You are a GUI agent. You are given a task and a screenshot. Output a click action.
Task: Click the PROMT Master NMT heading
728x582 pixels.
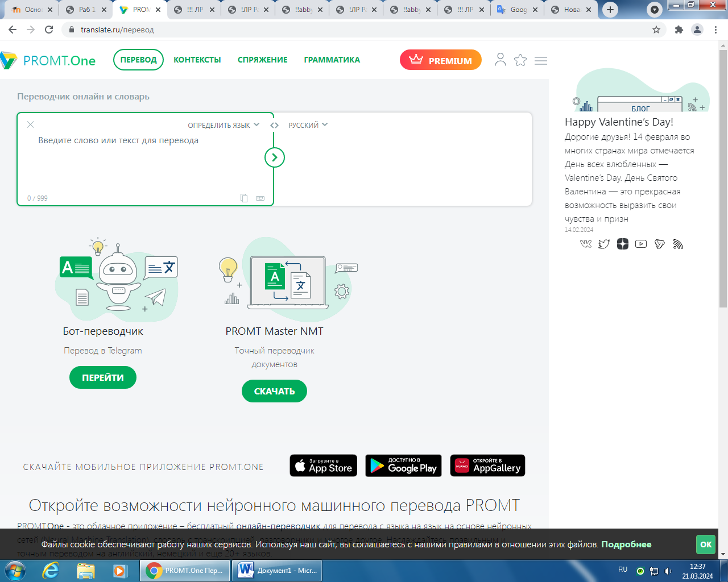point(274,331)
